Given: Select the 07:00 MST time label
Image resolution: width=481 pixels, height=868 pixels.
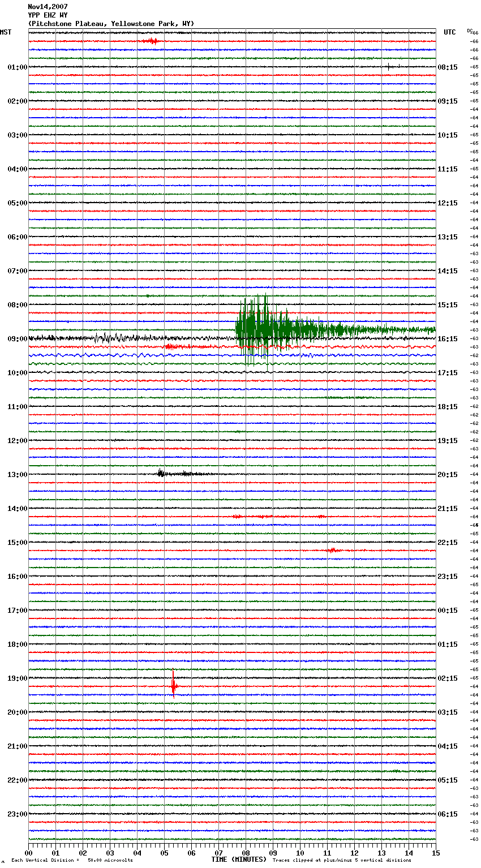Looking at the screenshot, I should click(18, 271).
